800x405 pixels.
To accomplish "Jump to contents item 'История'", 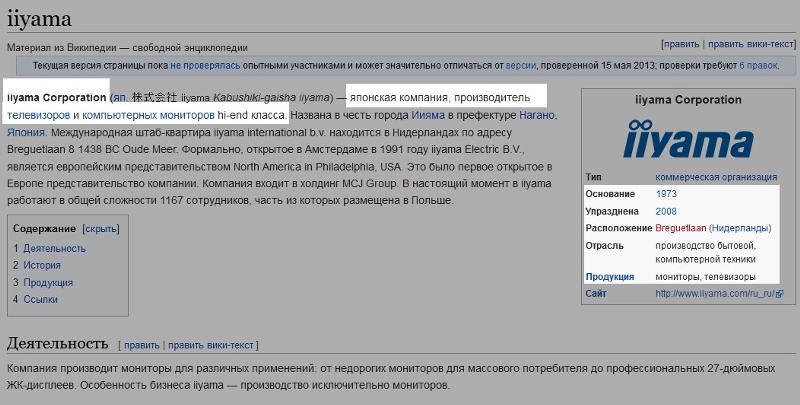I will 42,265.
